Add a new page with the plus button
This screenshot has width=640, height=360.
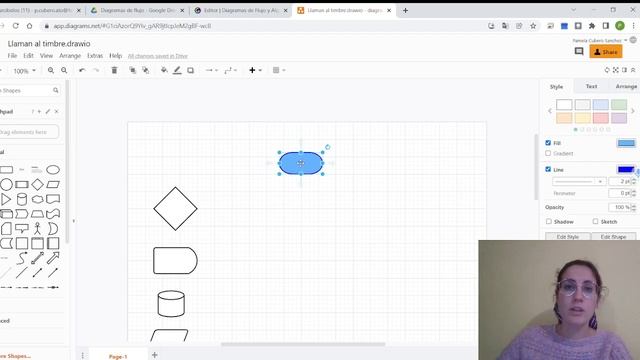(x=155, y=355)
